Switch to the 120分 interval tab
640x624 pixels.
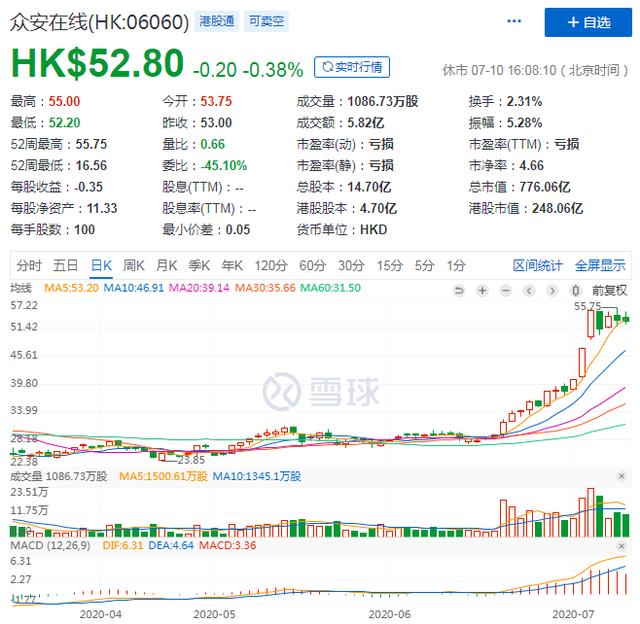tap(271, 266)
